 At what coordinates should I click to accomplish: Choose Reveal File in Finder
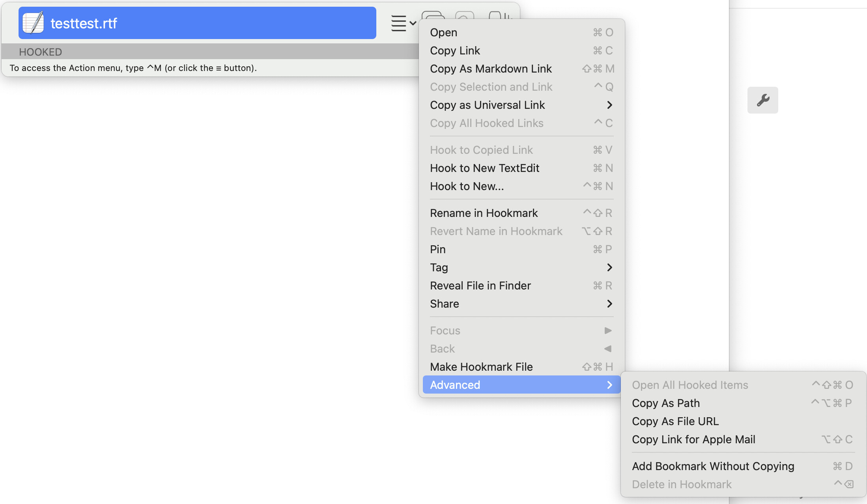[480, 286]
